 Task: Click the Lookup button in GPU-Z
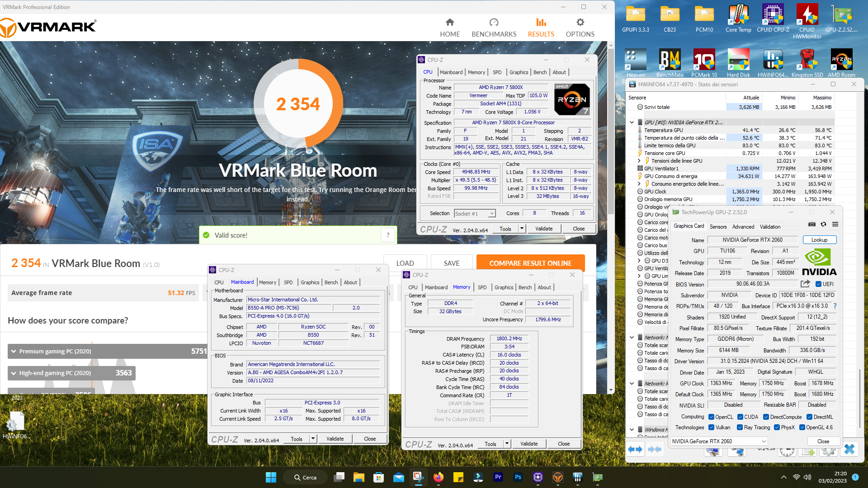click(819, 240)
